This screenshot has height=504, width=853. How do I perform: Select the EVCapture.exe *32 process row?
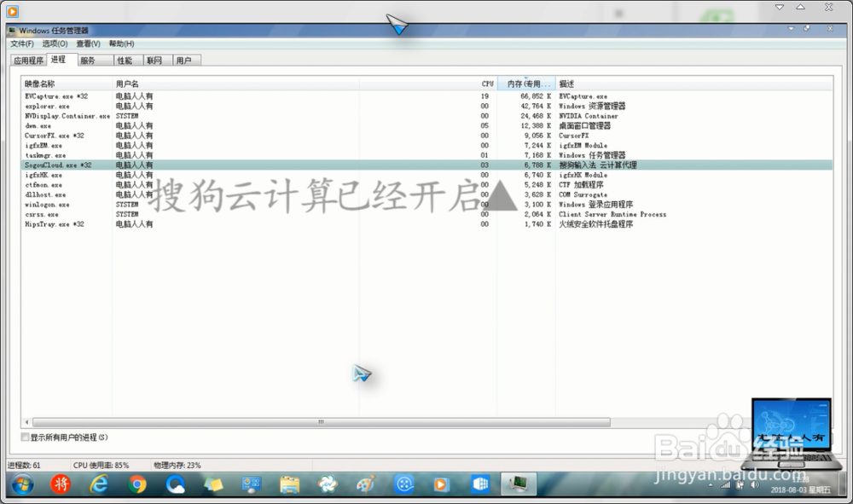[427, 96]
